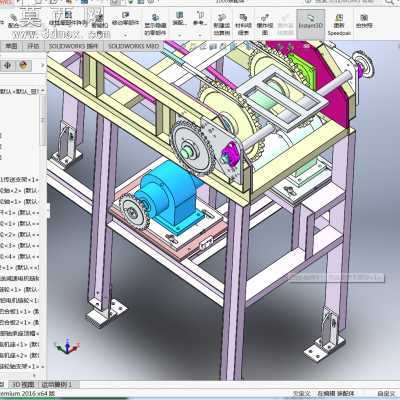The width and height of the screenshot is (400, 400).
Task: Select tree item ending 轴<1> (默认
Action: point(19,202)
